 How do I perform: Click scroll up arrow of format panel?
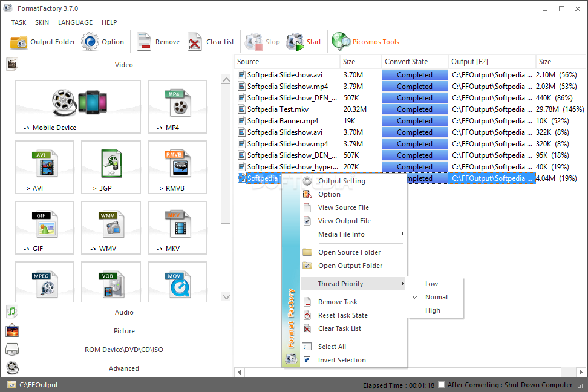click(x=226, y=79)
